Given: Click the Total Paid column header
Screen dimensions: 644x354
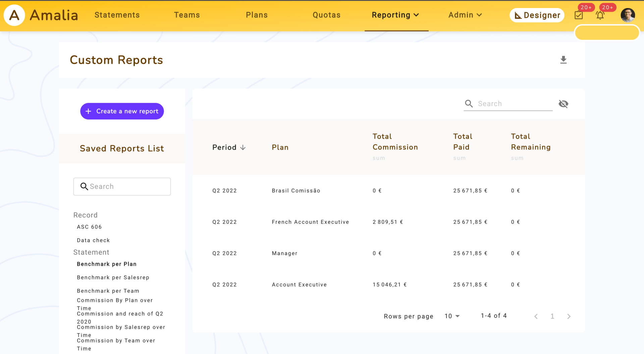Looking at the screenshot, I should tap(463, 142).
